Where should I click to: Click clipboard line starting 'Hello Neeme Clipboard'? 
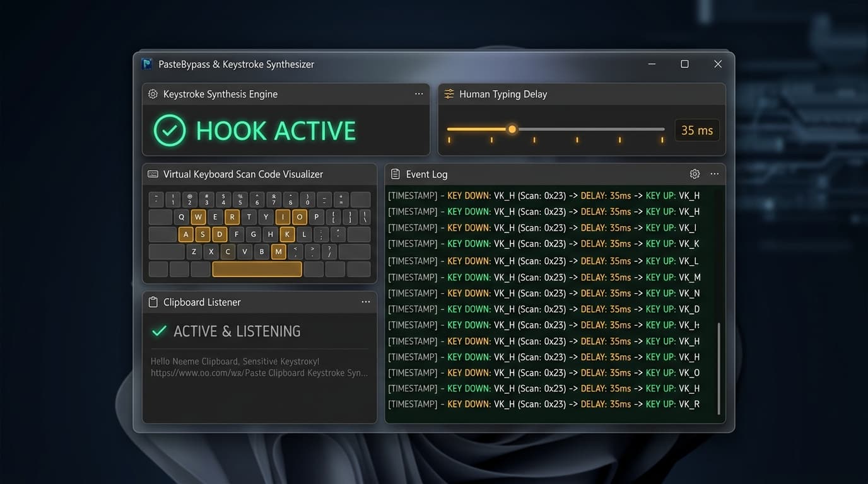[x=235, y=362]
